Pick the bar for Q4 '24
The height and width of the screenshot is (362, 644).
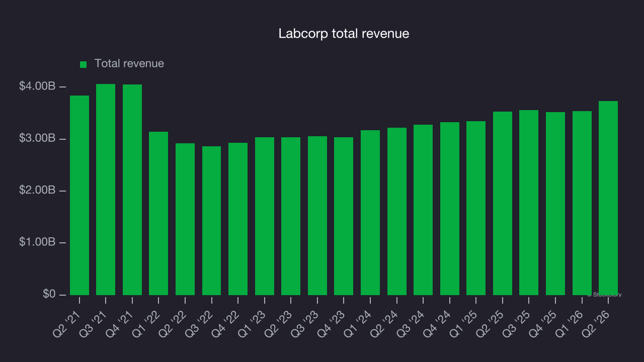click(450, 209)
